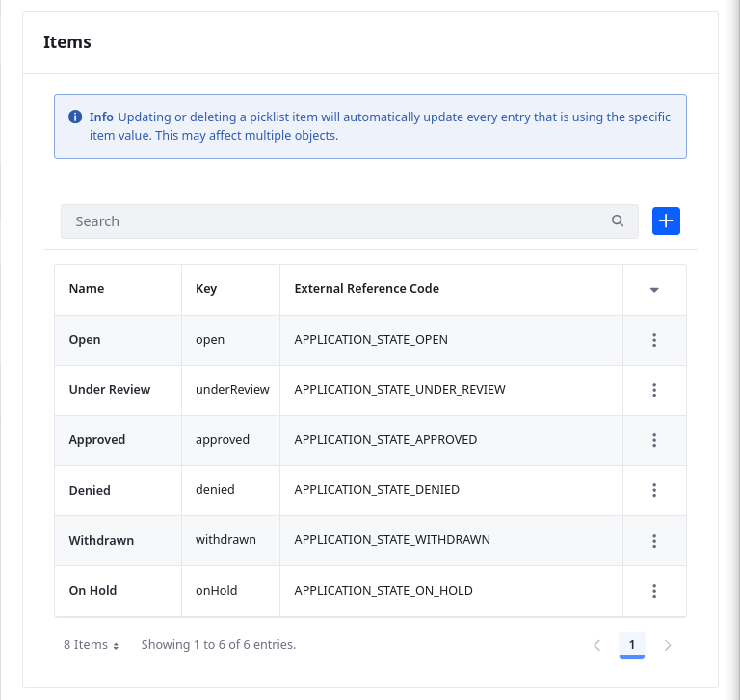The width and height of the screenshot is (740, 700).
Task: Open actions menu for Approved row
Action: (x=654, y=440)
